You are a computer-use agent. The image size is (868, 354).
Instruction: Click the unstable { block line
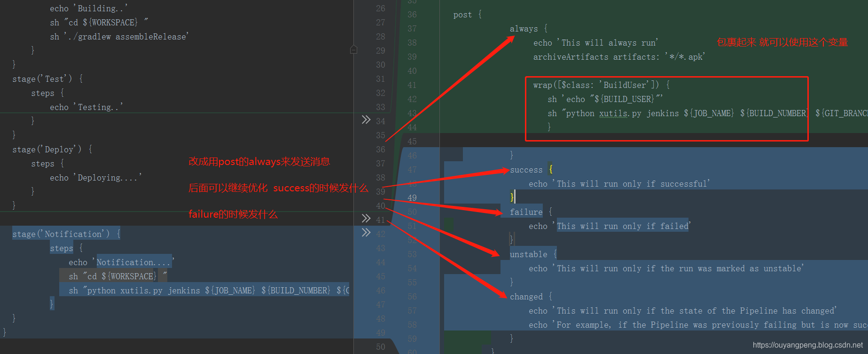click(x=533, y=254)
